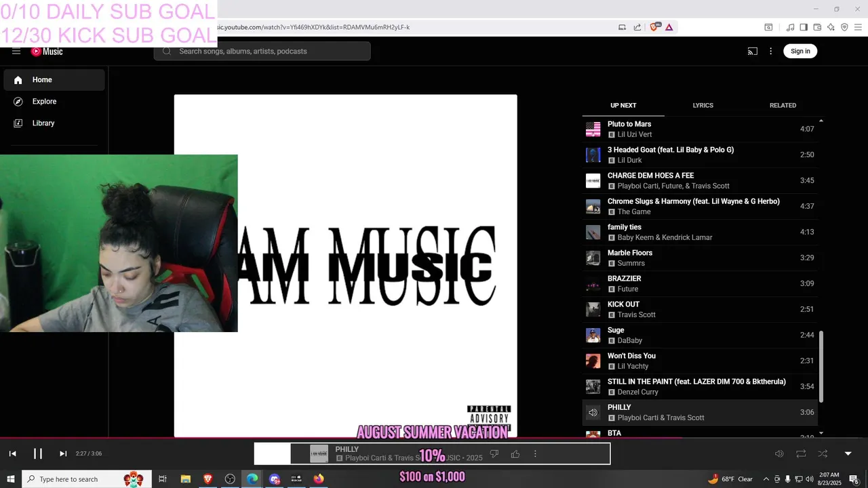This screenshot has height=488, width=868.
Task: Open Brave Shields lion icon
Action: pyautogui.click(x=654, y=27)
